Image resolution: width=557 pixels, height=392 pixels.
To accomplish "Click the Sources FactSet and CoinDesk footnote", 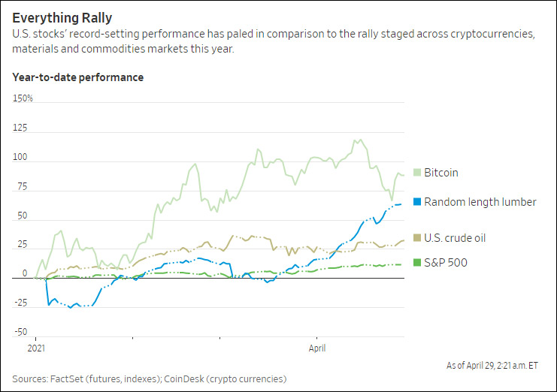I will 149,378.
